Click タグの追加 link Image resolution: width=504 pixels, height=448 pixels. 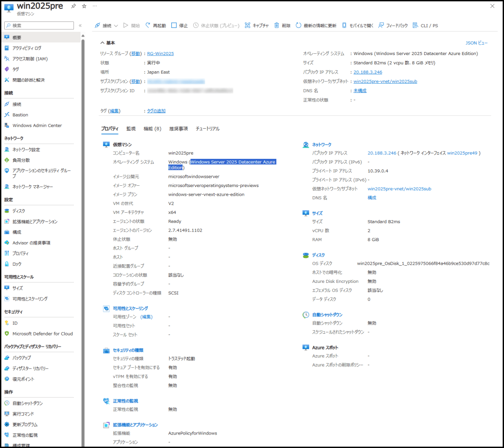(156, 111)
